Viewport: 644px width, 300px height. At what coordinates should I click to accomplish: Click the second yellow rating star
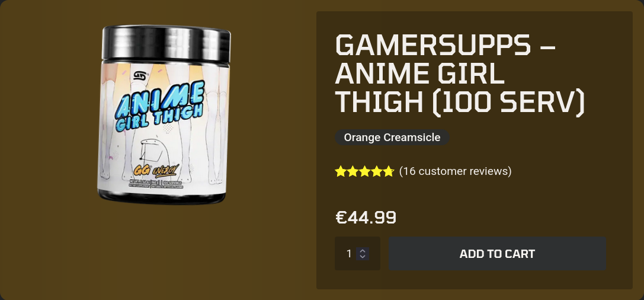353,171
